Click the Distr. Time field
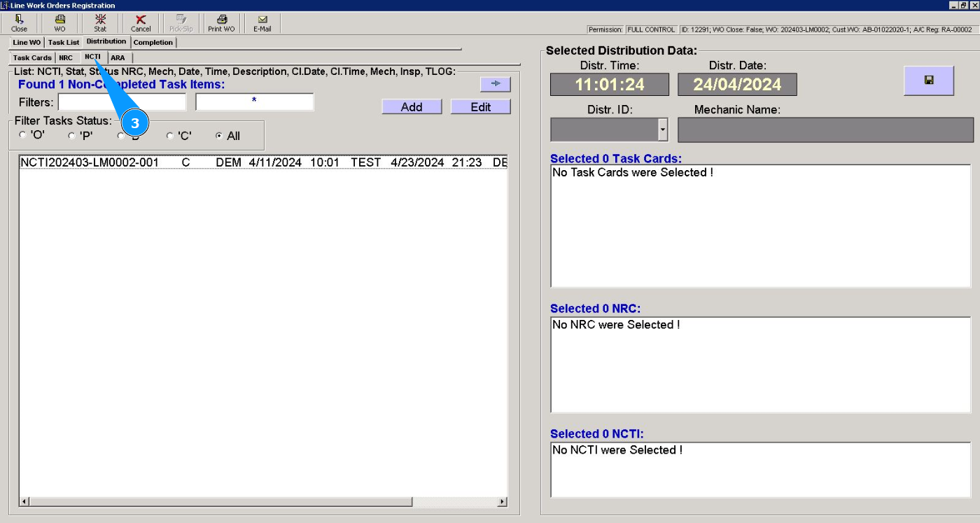 [x=610, y=85]
